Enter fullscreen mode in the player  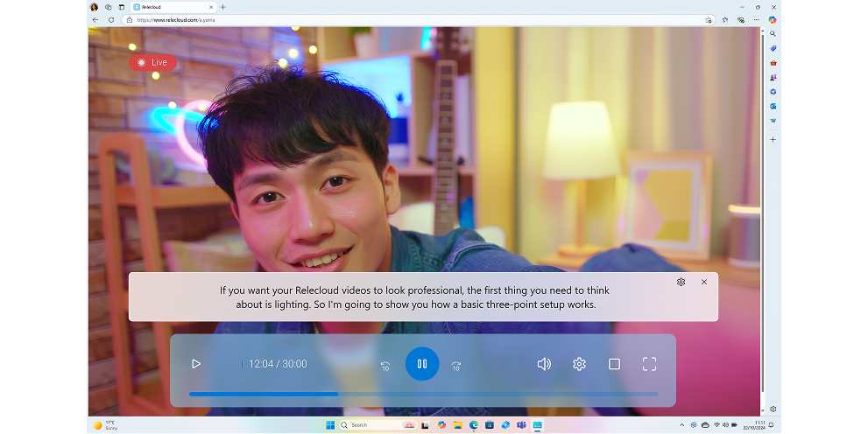[649, 364]
